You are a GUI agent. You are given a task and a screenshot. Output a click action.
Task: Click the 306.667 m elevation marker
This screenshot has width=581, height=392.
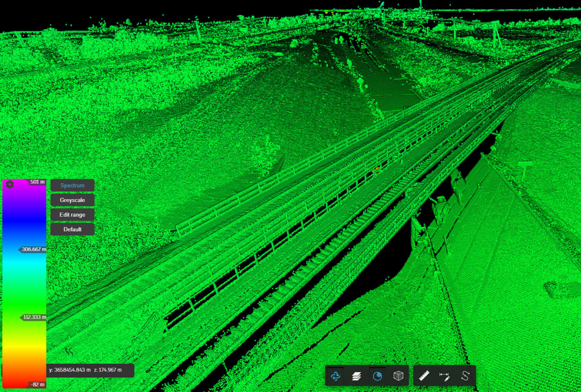click(x=34, y=249)
